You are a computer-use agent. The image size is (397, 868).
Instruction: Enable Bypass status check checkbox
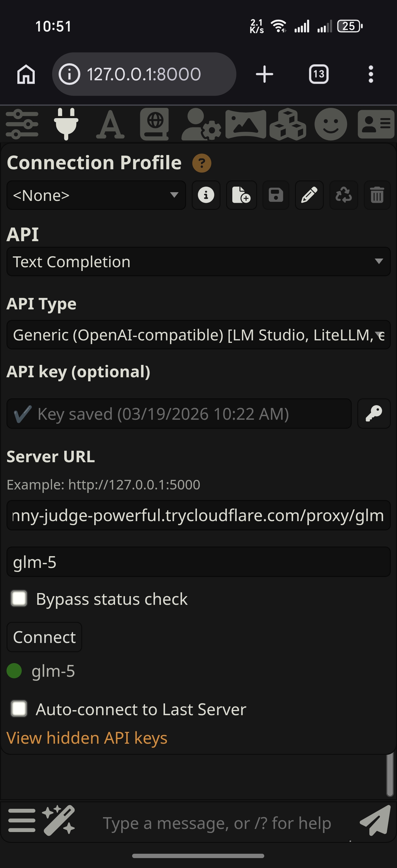click(x=19, y=598)
